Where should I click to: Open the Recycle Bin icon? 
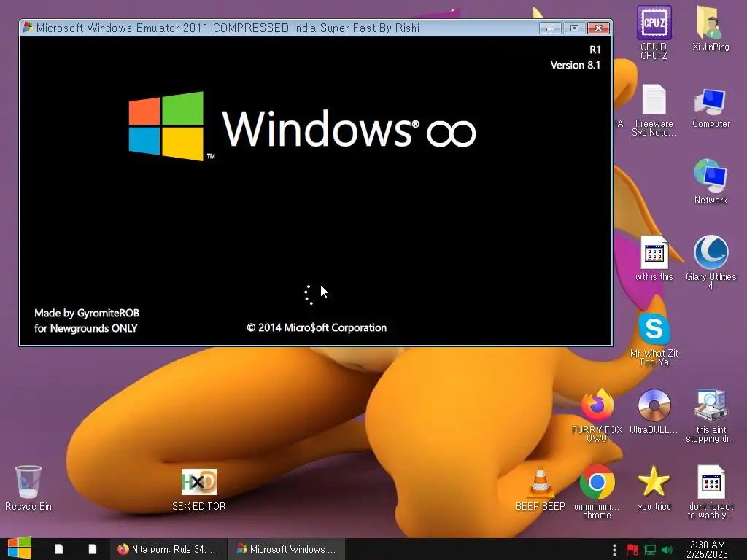(28, 489)
